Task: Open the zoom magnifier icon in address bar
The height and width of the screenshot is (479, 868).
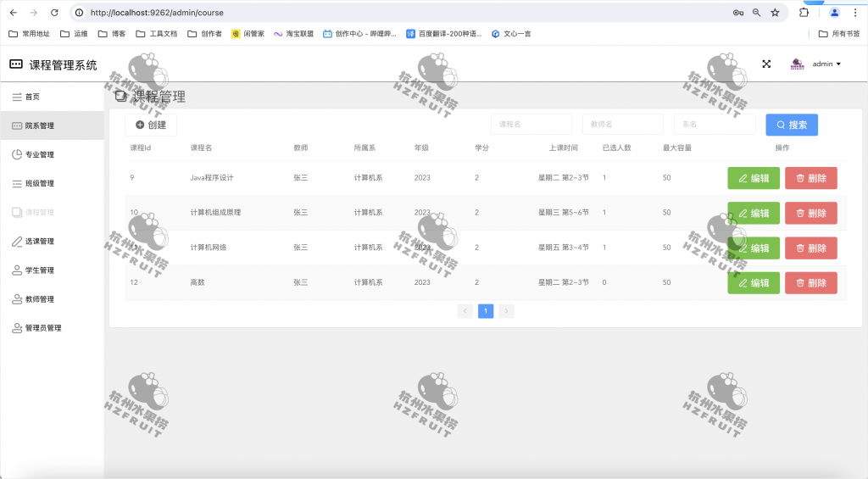Action: [x=756, y=12]
